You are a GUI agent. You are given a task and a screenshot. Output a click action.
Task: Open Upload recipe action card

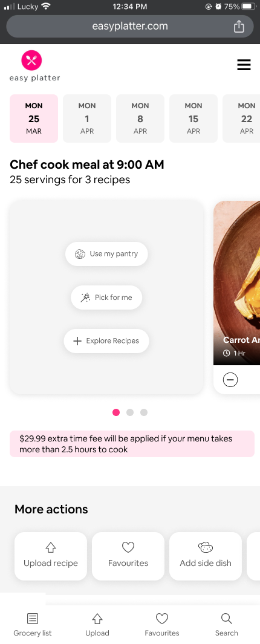pos(51,556)
